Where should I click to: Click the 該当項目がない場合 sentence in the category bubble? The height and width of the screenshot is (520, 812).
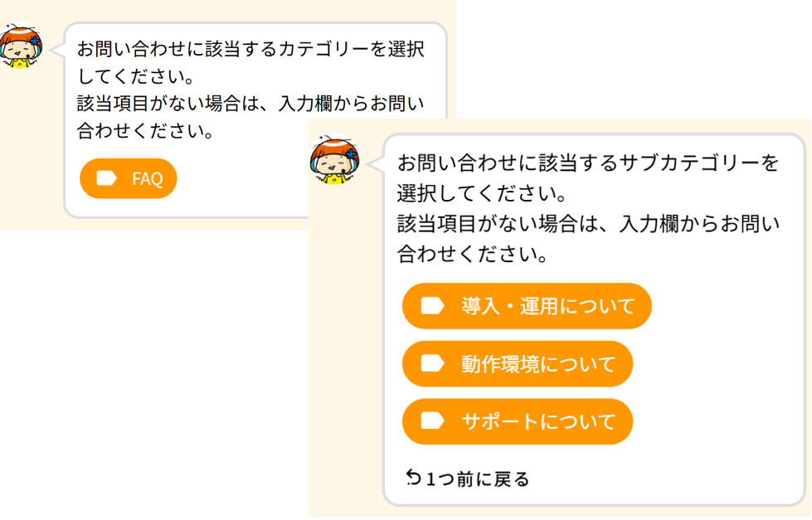point(249,104)
